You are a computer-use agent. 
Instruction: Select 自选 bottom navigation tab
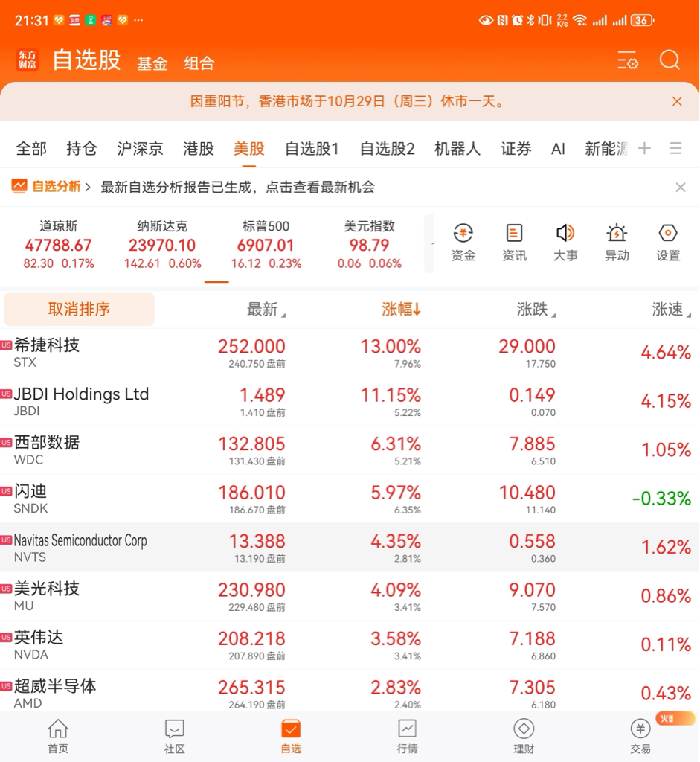pos(291,736)
